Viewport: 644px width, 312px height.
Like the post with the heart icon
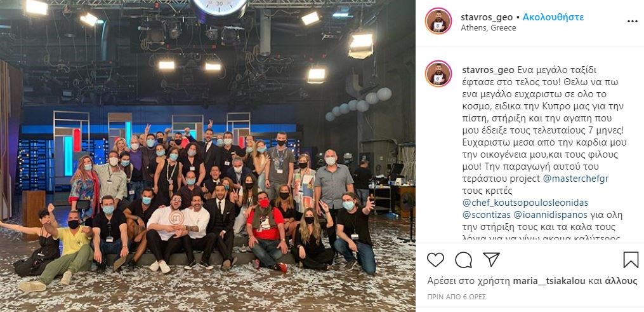[x=435, y=260]
